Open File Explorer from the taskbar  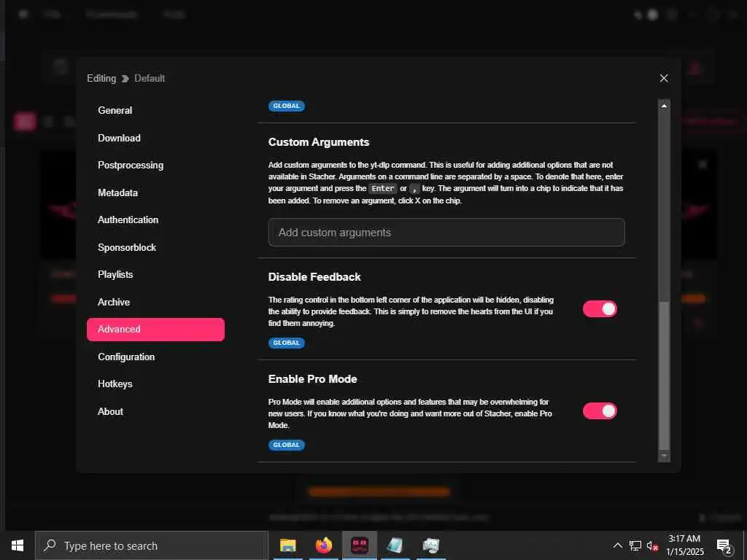(x=287, y=545)
